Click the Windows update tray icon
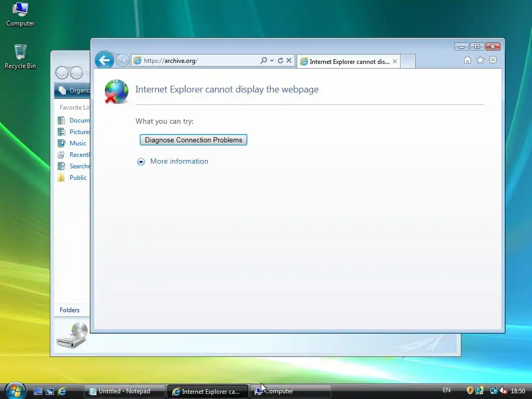The height and width of the screenshot is (399, 532). [480, 391]
